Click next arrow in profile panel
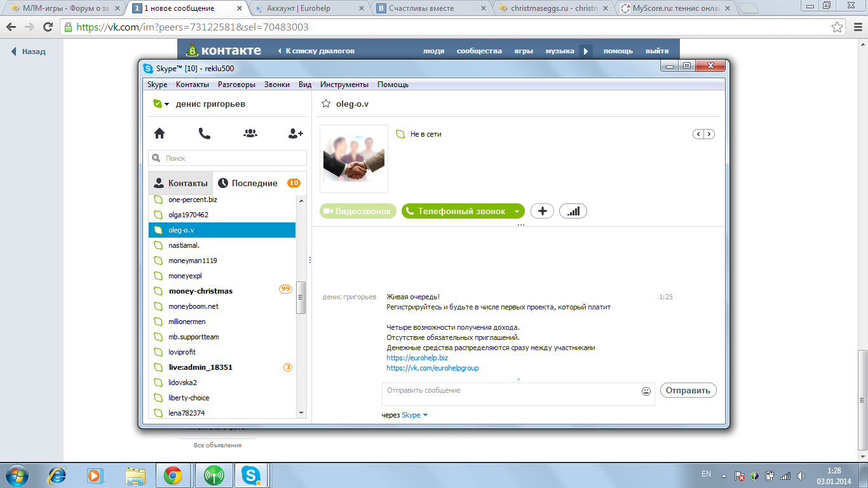The image size is (868, 488). click(709, 134)
